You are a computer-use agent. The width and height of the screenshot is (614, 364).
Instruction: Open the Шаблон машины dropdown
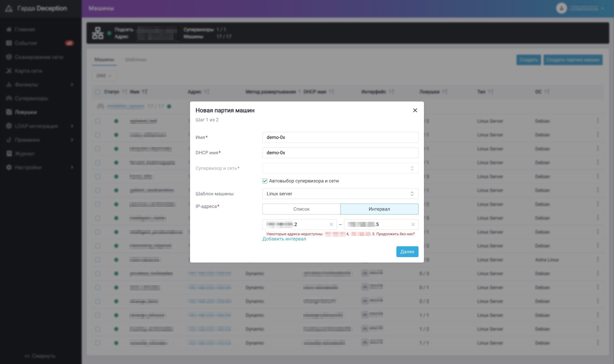coord(340,194)
